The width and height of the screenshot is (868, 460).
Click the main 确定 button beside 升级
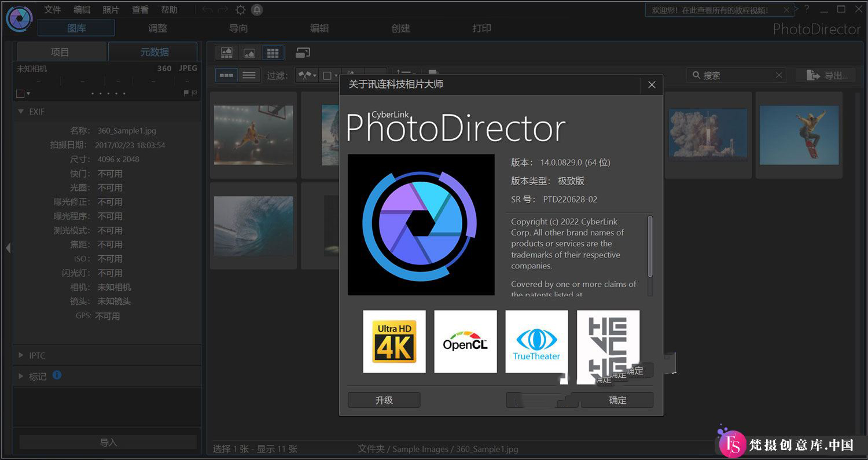(x=617, y=400)
